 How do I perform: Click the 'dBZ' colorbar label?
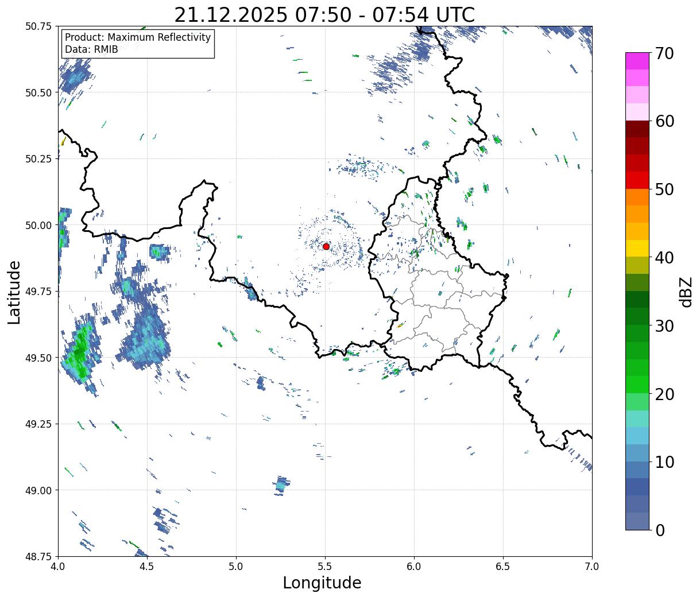pos(686,292)
